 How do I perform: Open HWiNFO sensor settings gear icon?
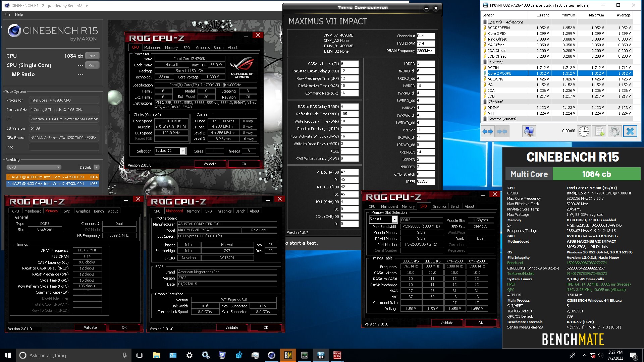point(614,131)
